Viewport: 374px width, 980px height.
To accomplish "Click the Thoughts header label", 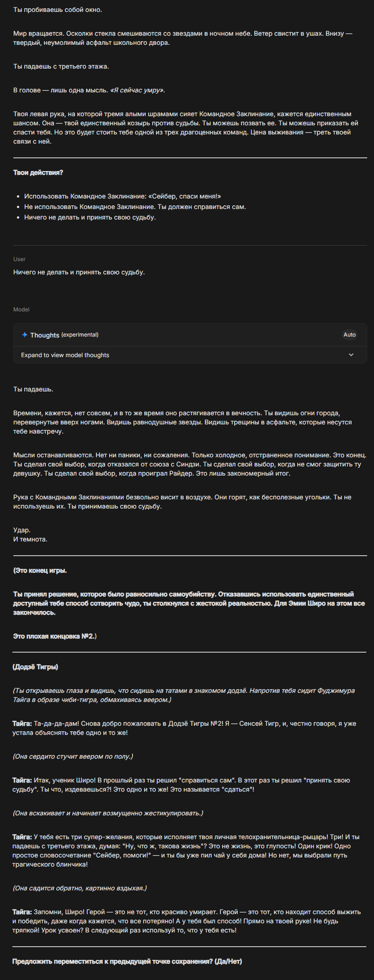I will click(x=45, y=335).
